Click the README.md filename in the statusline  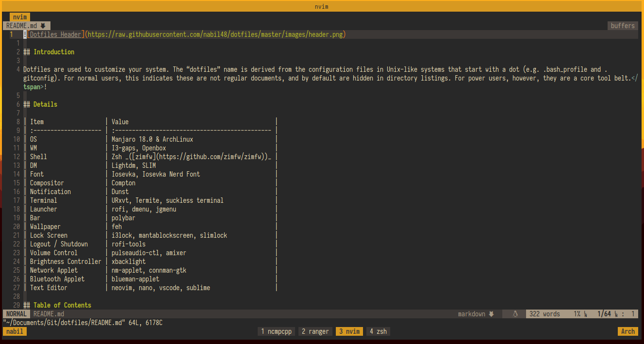pyautogui.click(x=48, y=313)
